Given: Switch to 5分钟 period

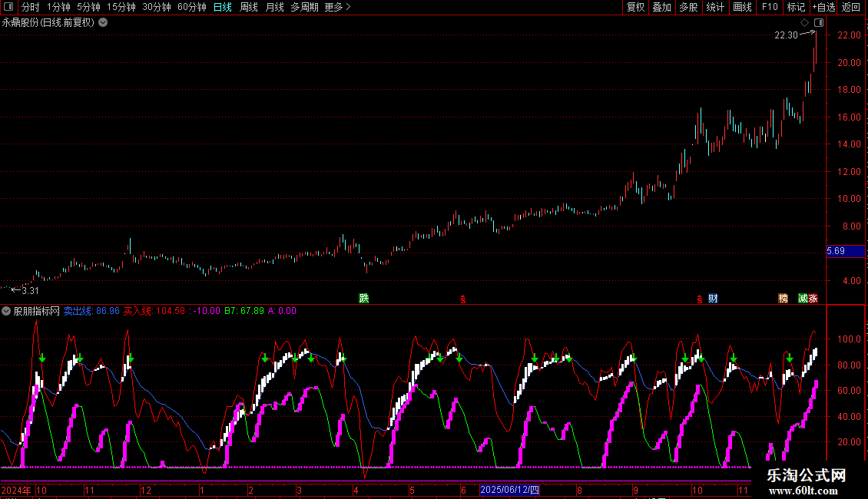Looking at the screenshot, I should [x=88, y=7].
